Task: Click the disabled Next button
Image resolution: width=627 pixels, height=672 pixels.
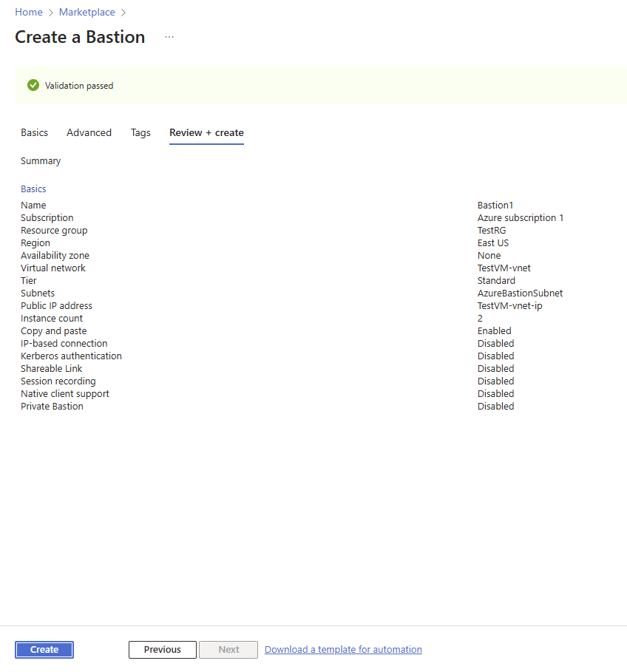Action: (228, 649)
